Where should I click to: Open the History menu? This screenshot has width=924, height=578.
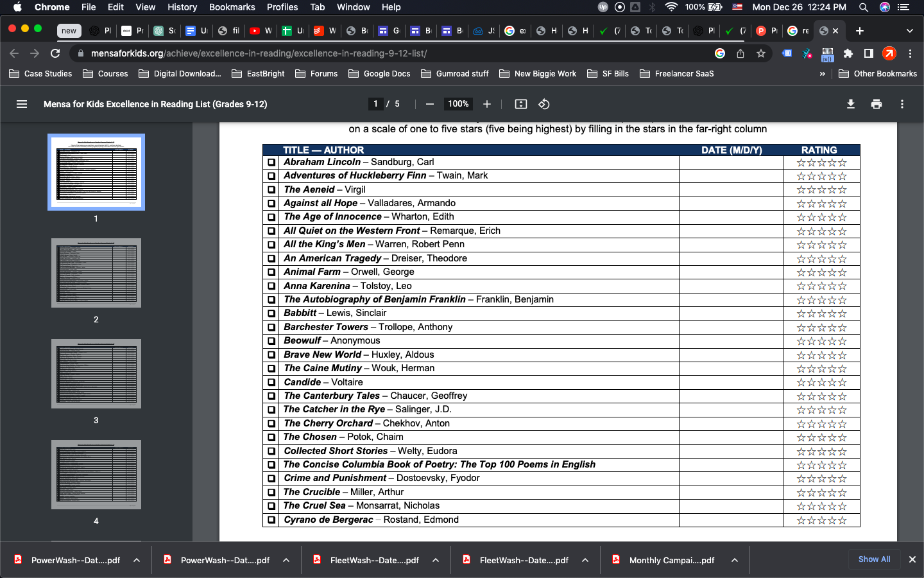click(182, 7)
